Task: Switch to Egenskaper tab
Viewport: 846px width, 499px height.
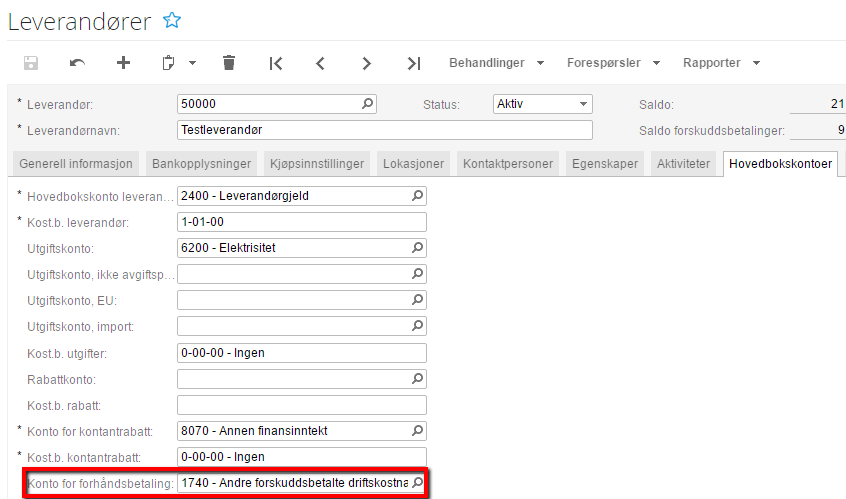Action: [605, 163]
